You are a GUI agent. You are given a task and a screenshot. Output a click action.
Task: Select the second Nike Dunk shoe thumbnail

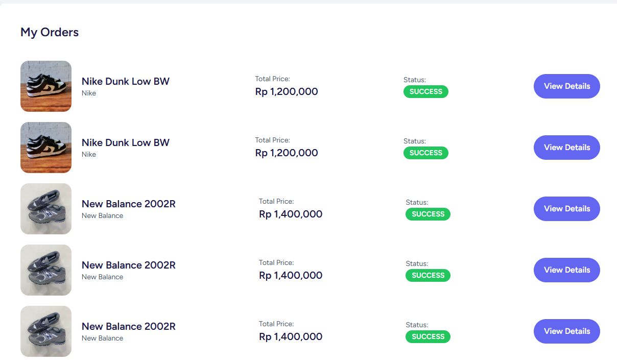(46, 148)
